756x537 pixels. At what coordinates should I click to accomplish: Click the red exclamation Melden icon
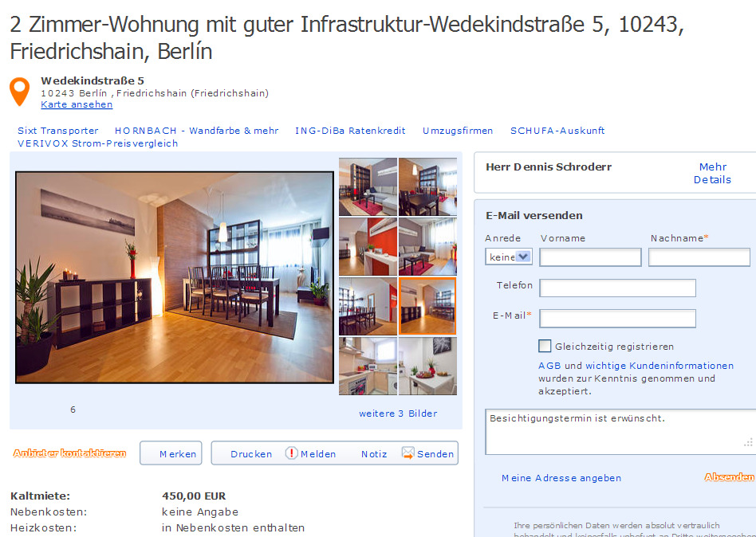click(x=291, y=453)
